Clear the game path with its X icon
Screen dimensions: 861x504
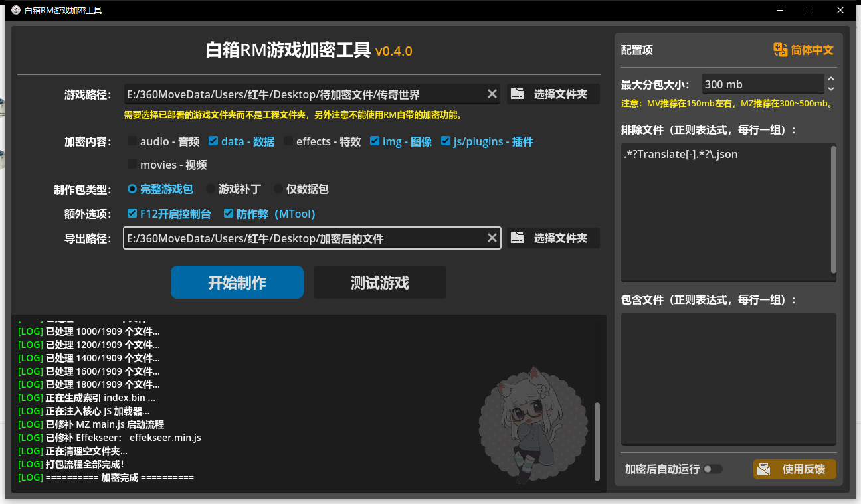coord(492,94)
